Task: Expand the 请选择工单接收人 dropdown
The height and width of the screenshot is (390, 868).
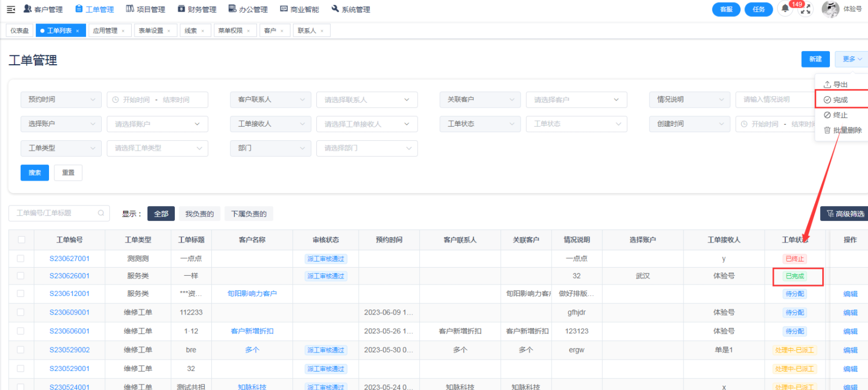Action: point(367,124)
